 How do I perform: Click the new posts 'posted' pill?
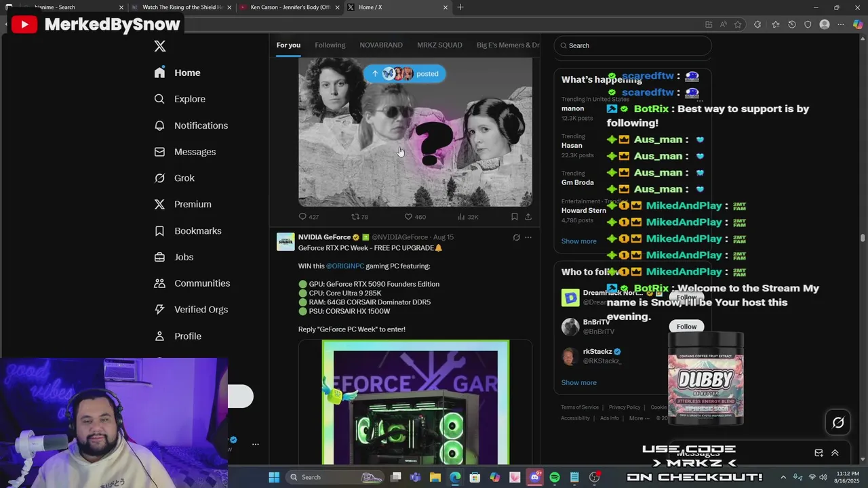pos(404,74)
